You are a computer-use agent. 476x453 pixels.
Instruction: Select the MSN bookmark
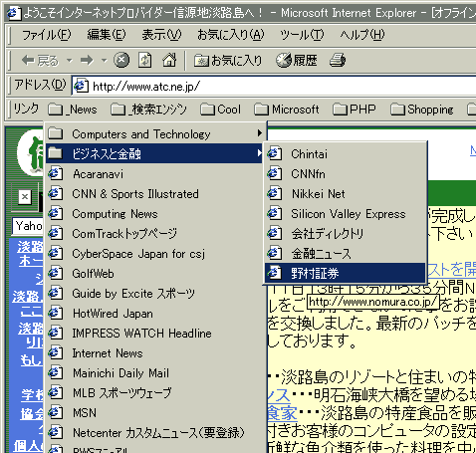coord(155,413)
